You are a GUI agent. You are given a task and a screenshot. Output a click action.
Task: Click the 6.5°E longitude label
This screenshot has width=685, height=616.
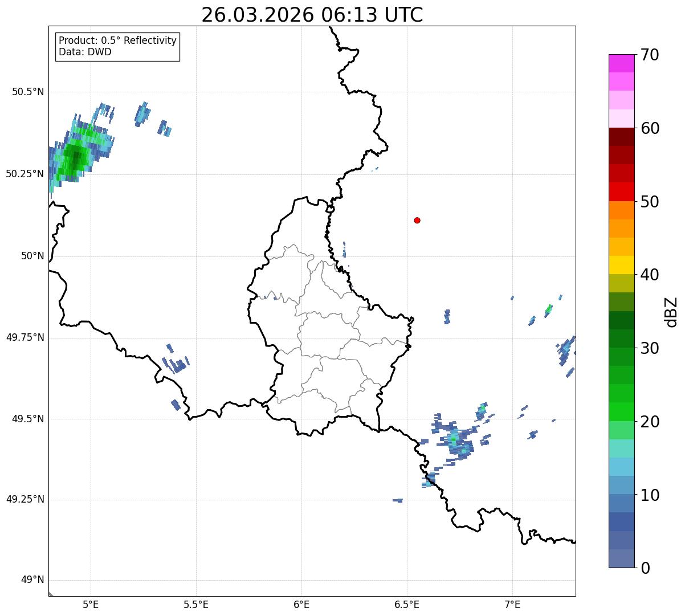coord(407,604)
